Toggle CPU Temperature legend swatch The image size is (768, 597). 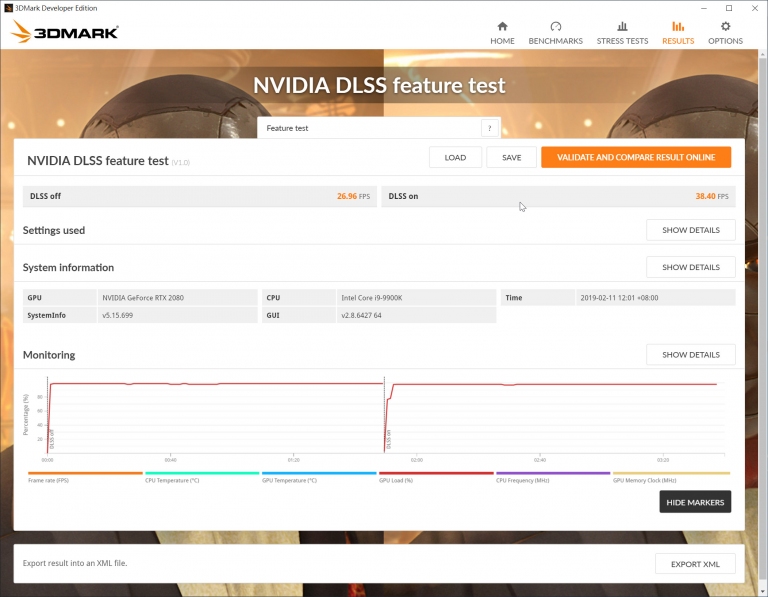tap(202, 473)
